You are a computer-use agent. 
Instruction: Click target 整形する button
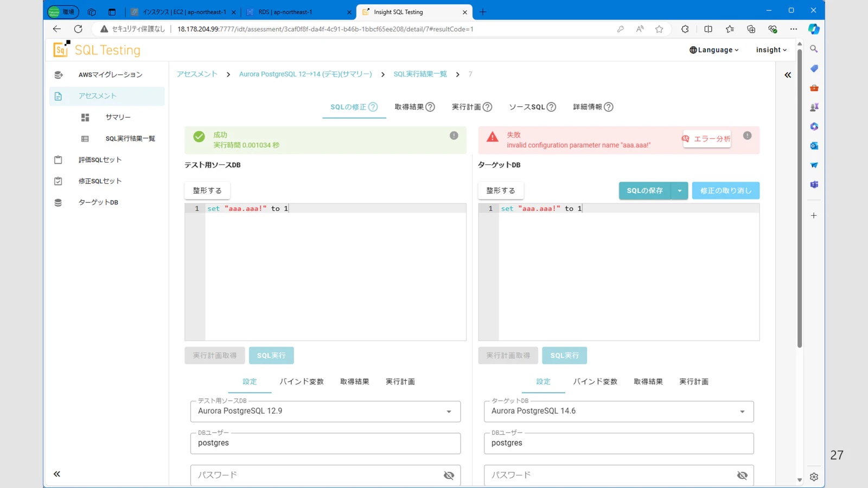pos(501,191)
